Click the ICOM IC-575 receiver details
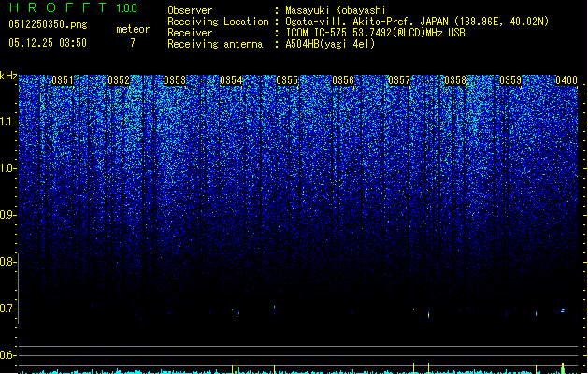 (x=376, y=33)
